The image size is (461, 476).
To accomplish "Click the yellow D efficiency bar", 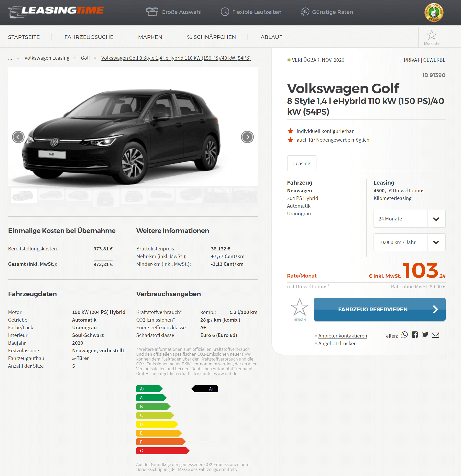I will [157, 424].
